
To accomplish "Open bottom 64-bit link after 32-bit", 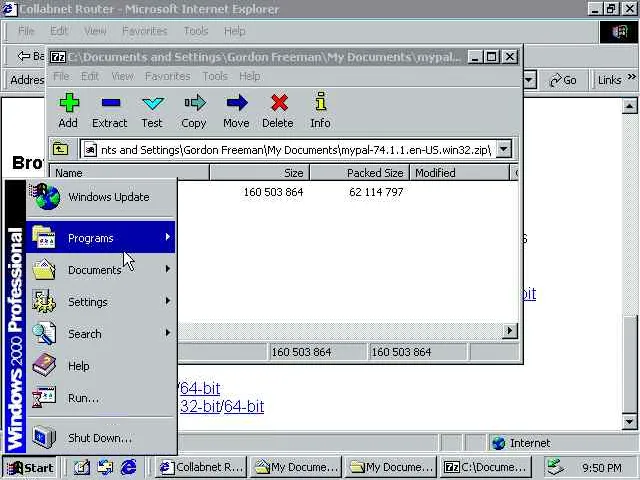I will pos(244,407).
